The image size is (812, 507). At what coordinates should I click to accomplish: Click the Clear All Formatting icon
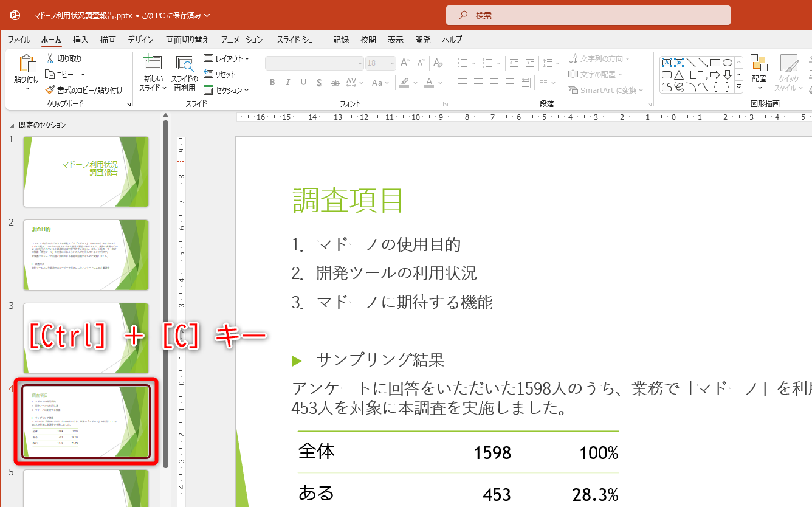click(438, 63)
